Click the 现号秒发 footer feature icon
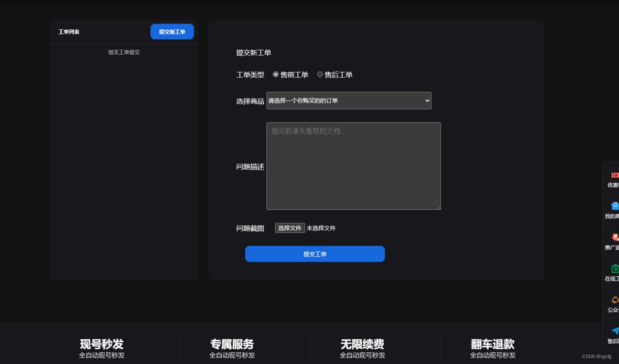 [x=100, y=348]
